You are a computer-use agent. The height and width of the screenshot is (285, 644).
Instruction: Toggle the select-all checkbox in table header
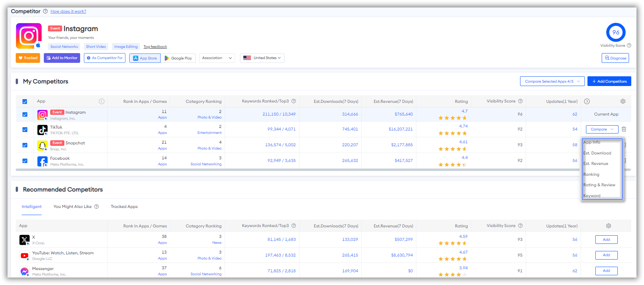coord(25,101)
